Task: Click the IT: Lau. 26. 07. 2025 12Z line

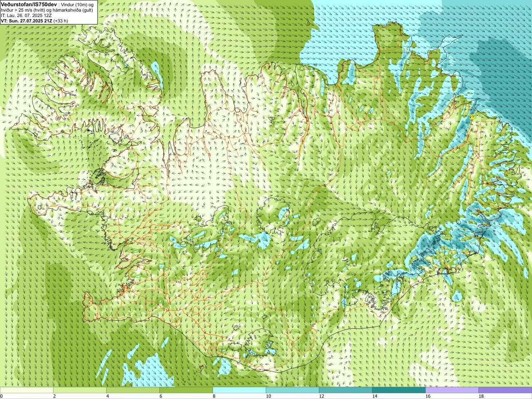Action: tap(26, 15)
